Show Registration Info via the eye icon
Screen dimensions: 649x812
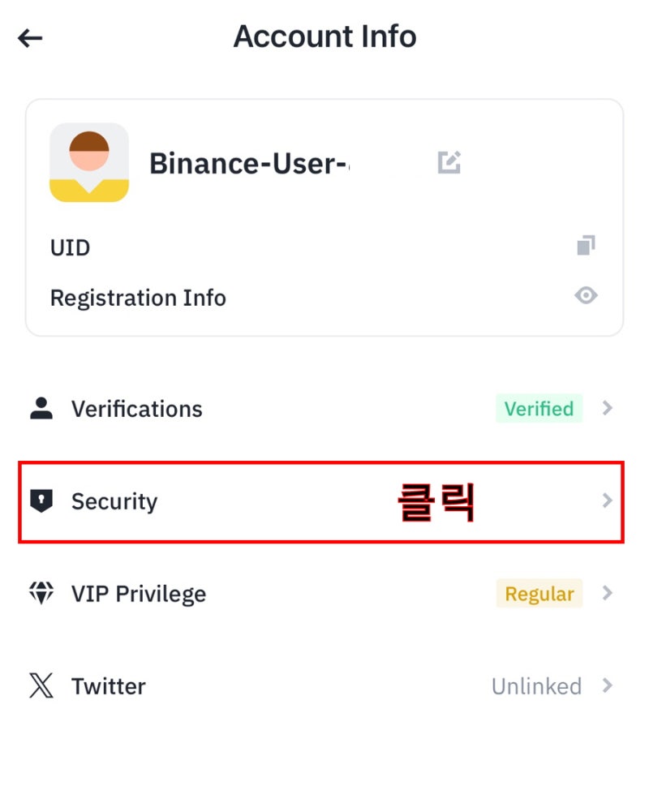pos(586,296)
